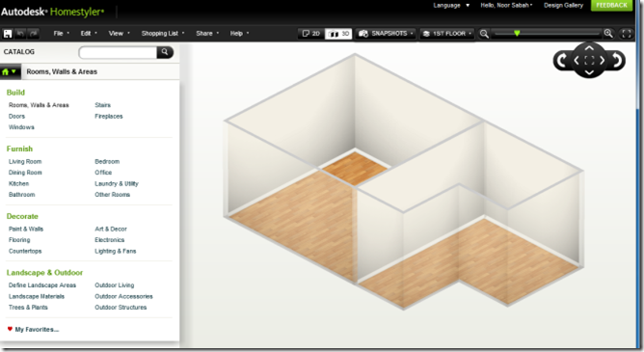
Task: Open the Outdoor Structures category
Action: [121, 308]
